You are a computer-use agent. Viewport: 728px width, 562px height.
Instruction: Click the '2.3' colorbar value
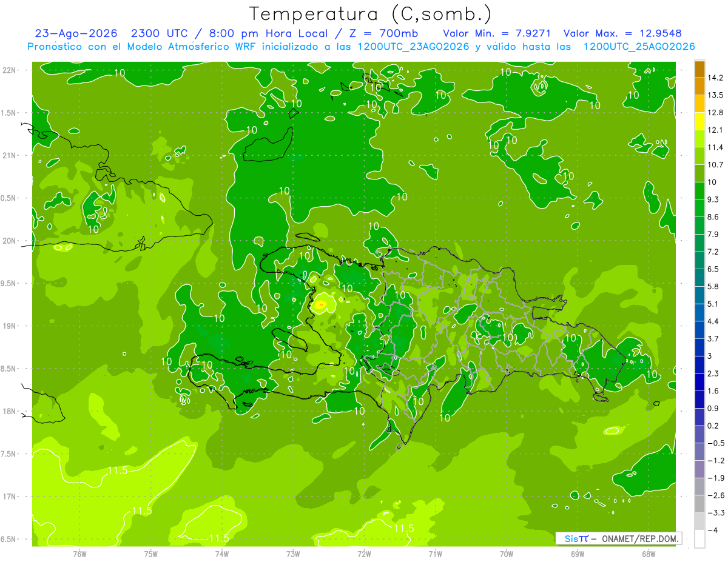point(713,373)
